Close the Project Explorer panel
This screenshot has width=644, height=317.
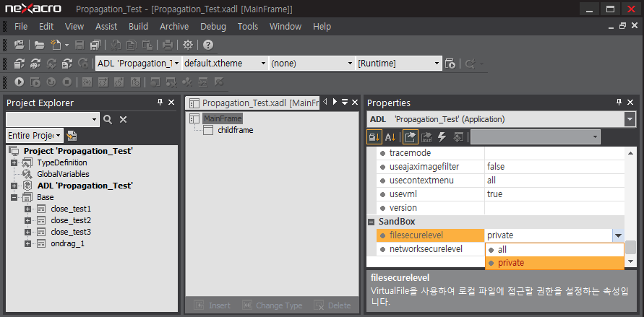pyautogui.click(x=171, y=103)
